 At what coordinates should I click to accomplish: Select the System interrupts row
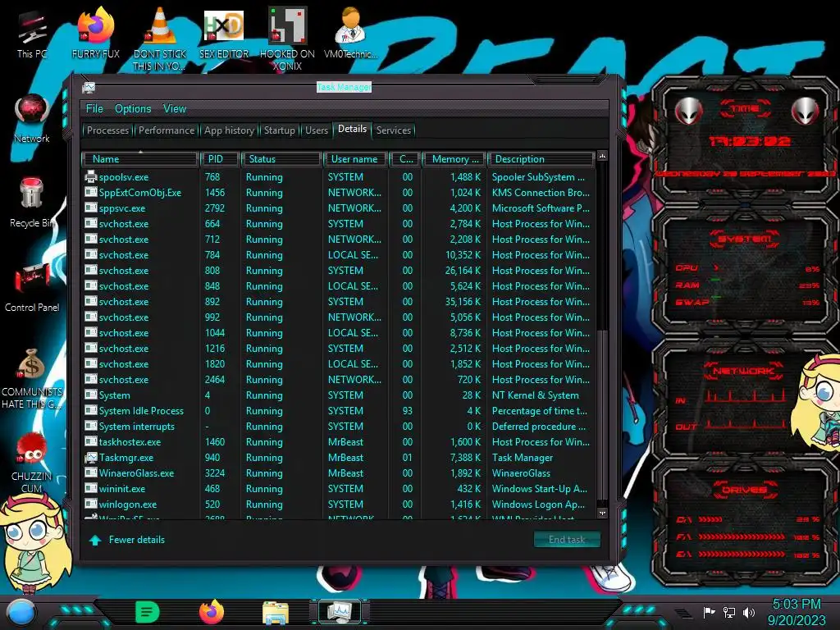coord(339,427)
